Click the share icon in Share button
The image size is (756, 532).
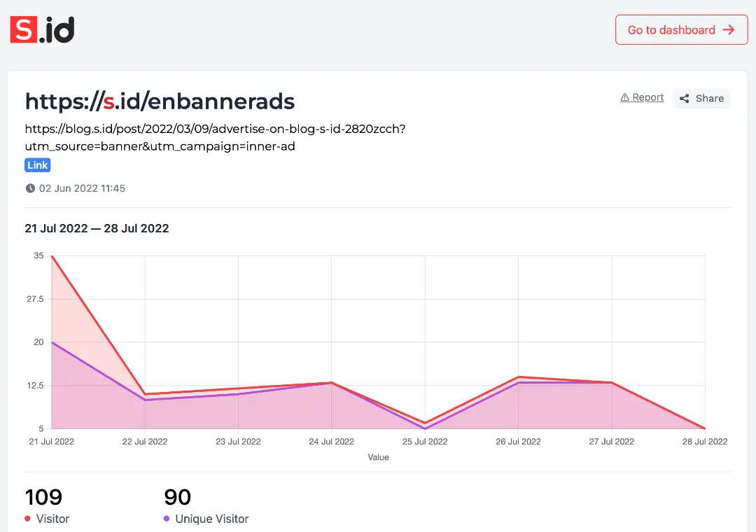[685, 99]
